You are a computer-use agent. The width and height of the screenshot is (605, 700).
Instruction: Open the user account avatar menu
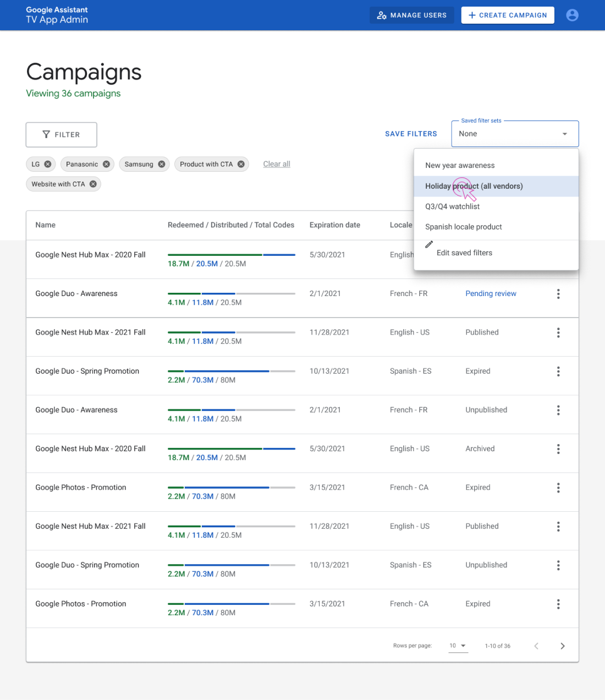572,15
